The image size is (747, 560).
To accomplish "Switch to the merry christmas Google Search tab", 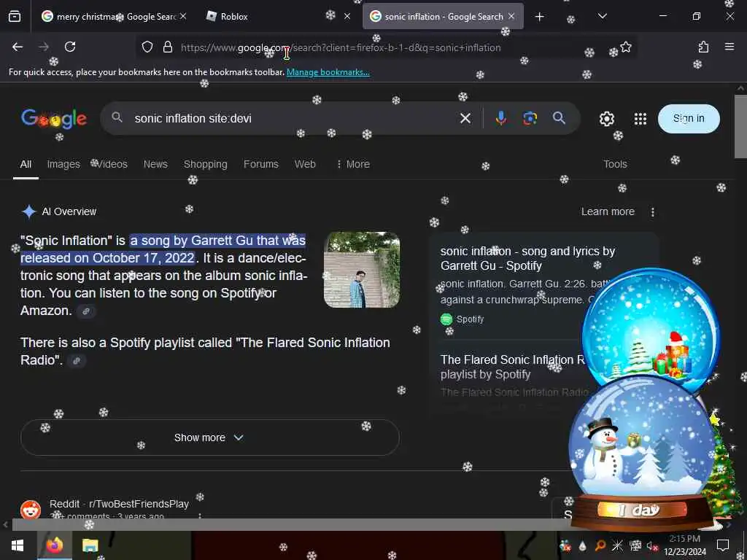I will 113,16.
